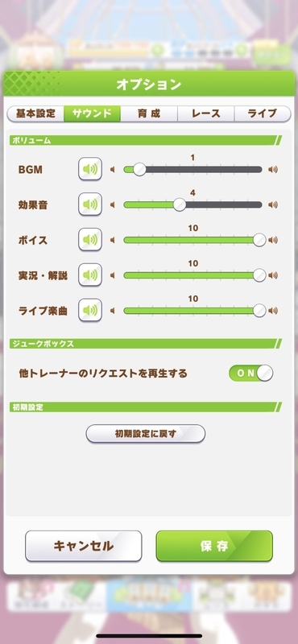
Task: Tap the ボイス volume-up loud speaker icon
Action: pyautogui.click(x=273, y=240)
